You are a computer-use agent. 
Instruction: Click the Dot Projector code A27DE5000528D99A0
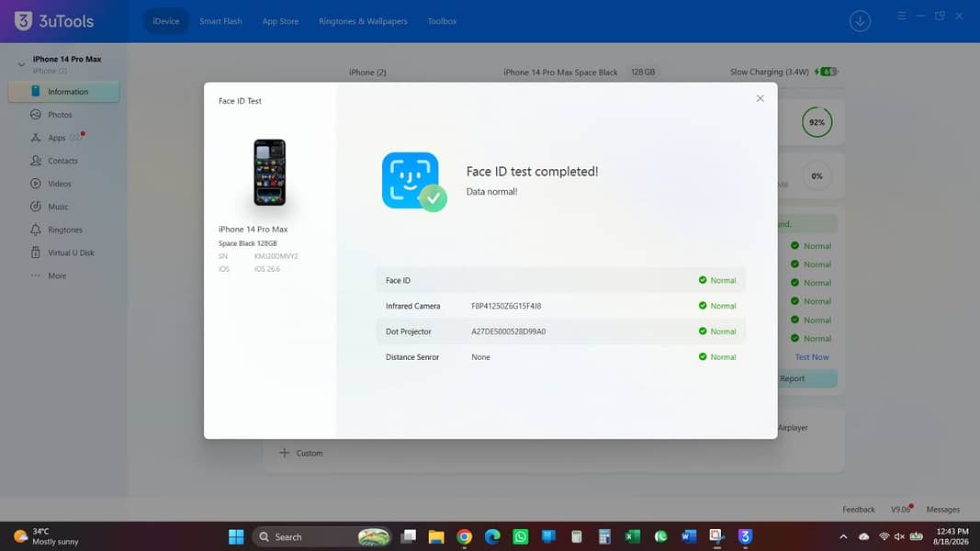[508, 332]
